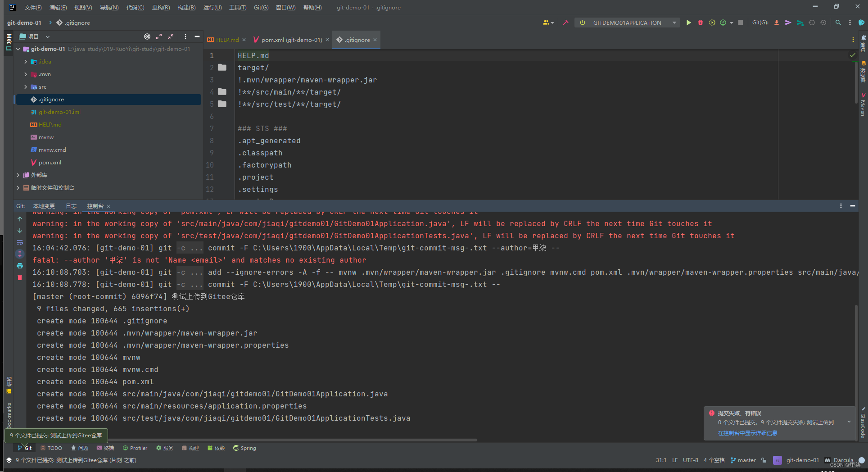Open the Maven side tool window

(x=863, y=104)
